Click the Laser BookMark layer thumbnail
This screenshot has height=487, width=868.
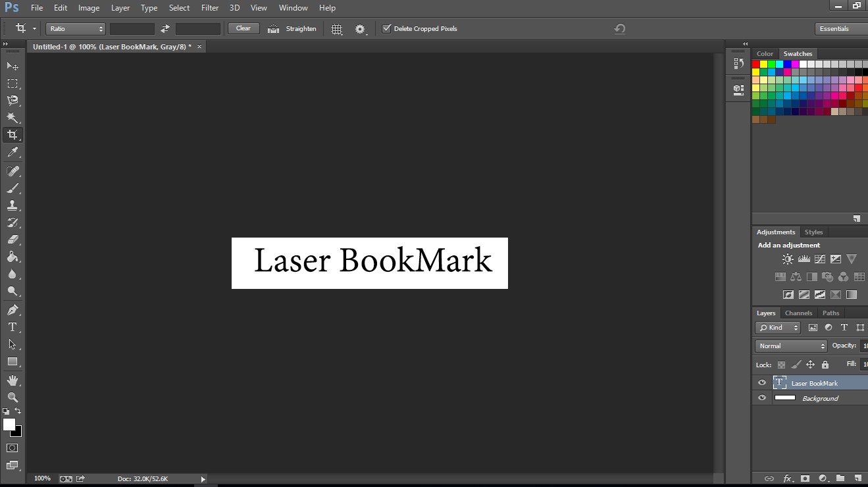[x=780, y=382]
